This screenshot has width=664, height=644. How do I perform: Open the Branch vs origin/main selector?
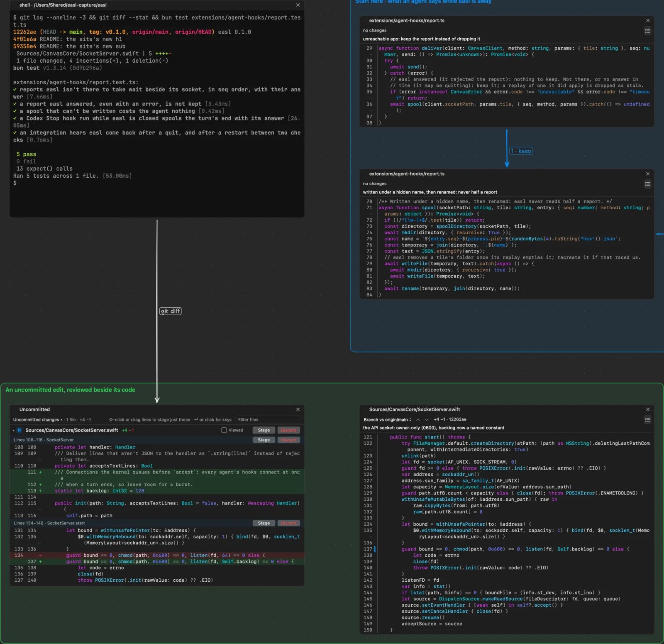(x=388, y=420)
